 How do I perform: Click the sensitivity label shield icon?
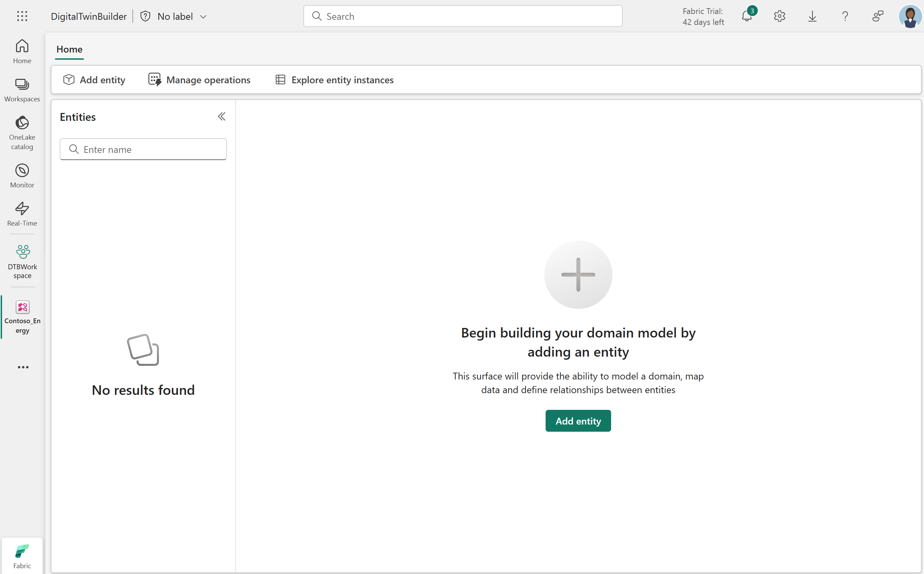[145, 16]
